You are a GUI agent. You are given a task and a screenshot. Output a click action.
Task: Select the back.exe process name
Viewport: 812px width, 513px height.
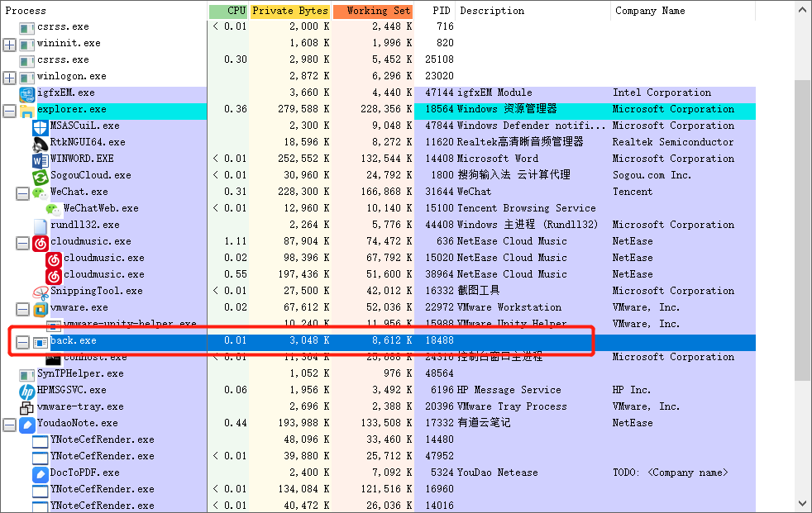(x=73, y=341)
